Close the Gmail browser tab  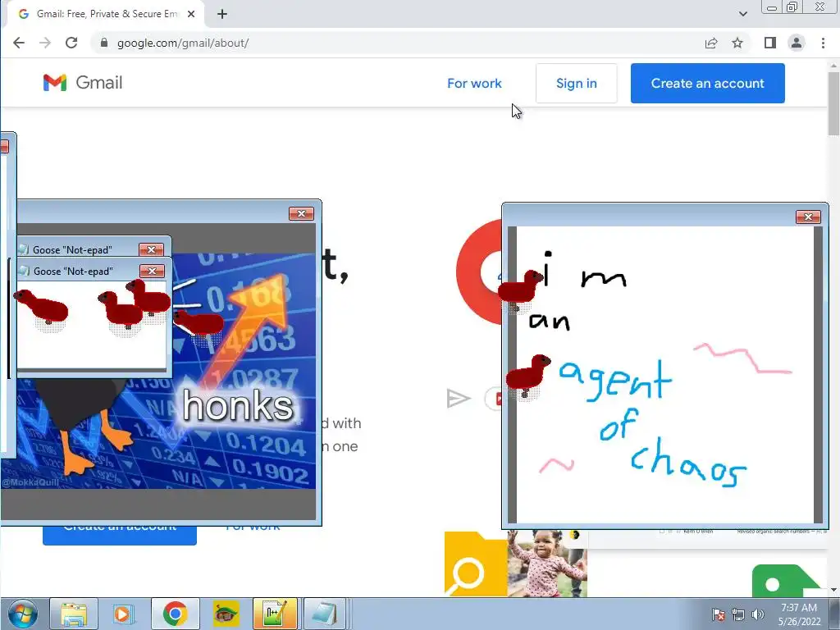coord(190,14)
